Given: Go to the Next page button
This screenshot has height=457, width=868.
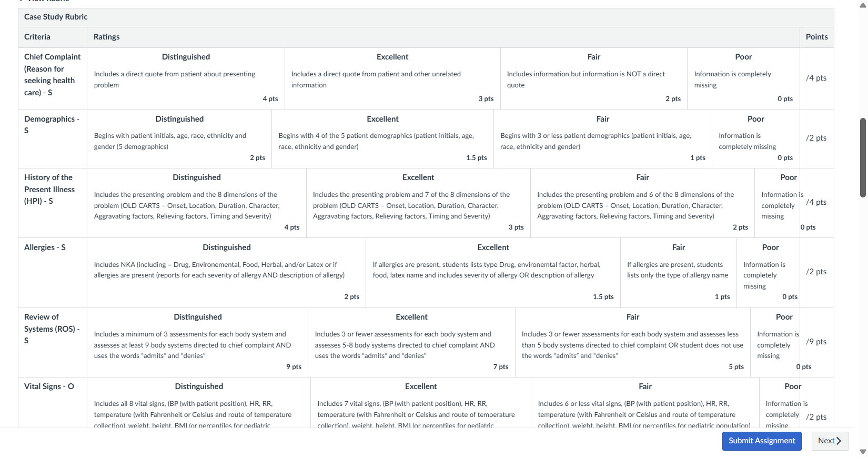Looking at the screenshot, I should pos(830,441).
